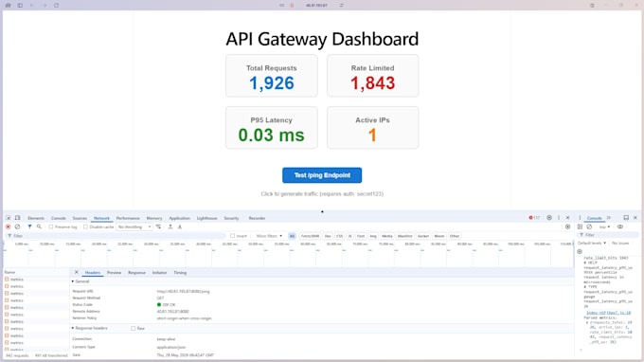Image resolution: width=644 pixels, height=362 pixels.
Task: Enable the Disable cache checkbox
Action: pyautogui.click(x=85, y=226)
